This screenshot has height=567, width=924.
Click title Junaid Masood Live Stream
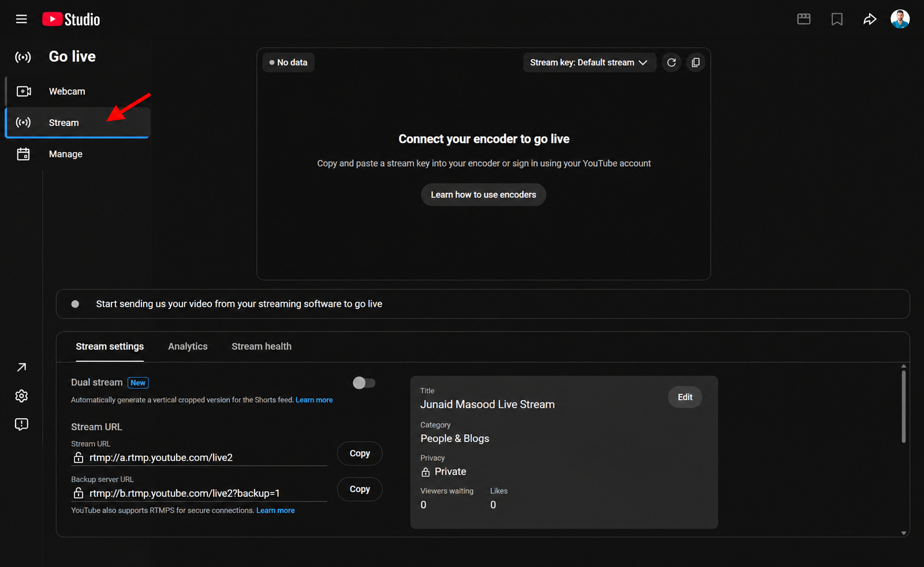point(487,404)
